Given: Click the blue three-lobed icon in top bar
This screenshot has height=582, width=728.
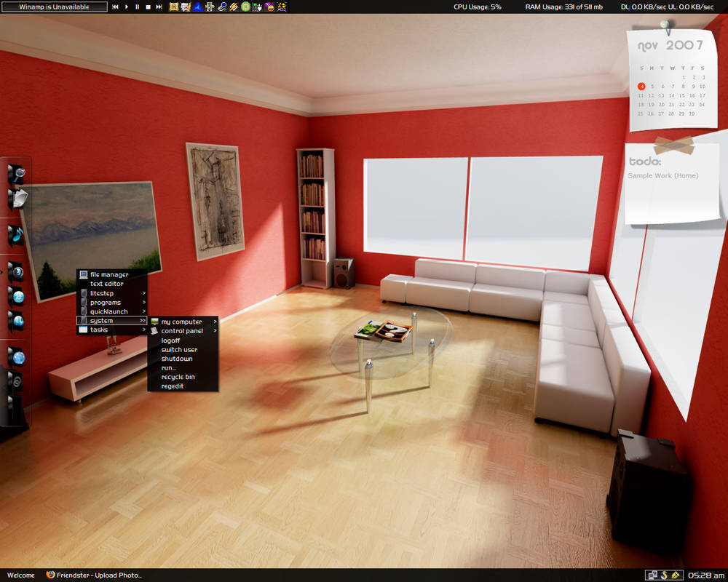Looking at the screenshot, I should (x=198, y=7).
